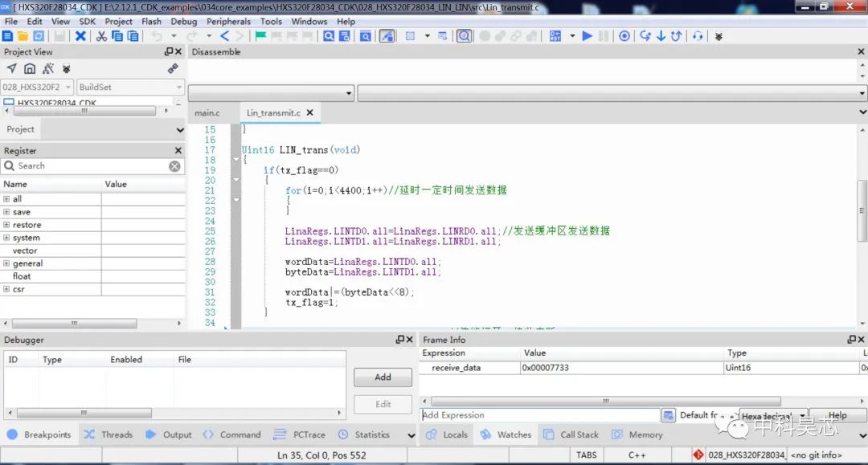This screenshot has height=465, width=868.
Task: Click the New File toolbar icon
Action: pyautogui.click(x=7, y=36)
